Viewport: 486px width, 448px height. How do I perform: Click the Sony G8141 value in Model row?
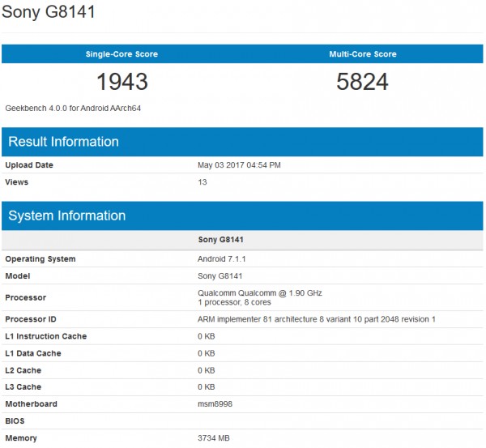[x=220, y=276]
